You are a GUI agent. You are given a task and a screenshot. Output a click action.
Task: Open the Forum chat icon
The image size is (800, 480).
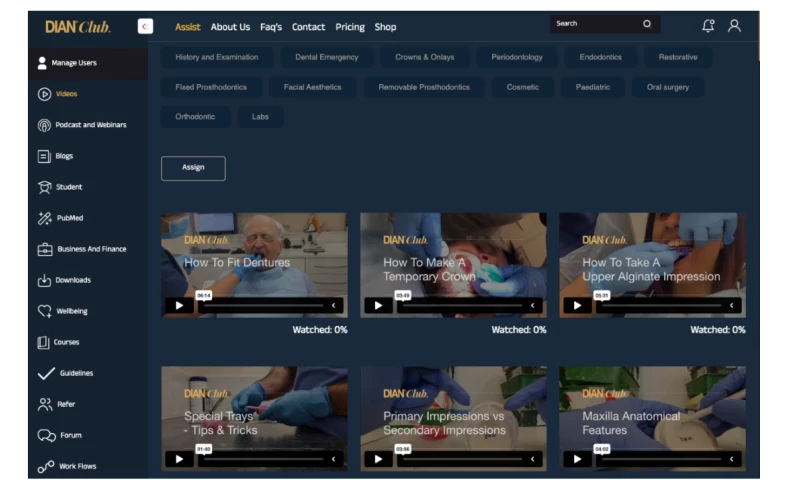pos(45,435)
